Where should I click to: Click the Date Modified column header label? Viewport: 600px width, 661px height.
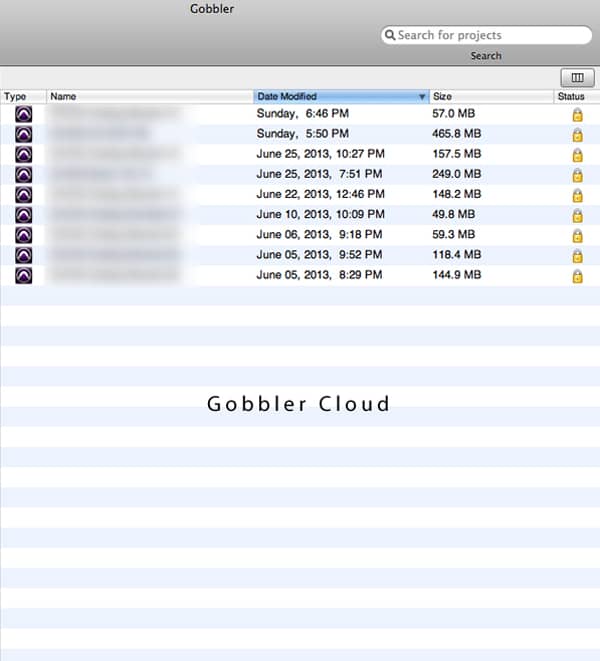tap(287, 97)
